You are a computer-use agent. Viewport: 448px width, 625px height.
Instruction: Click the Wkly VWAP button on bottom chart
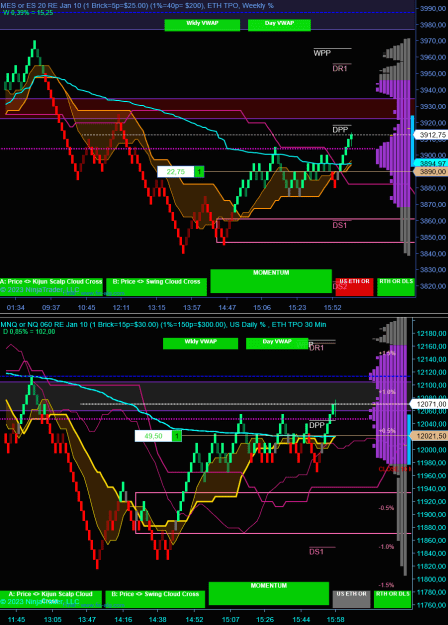point(200,343)
